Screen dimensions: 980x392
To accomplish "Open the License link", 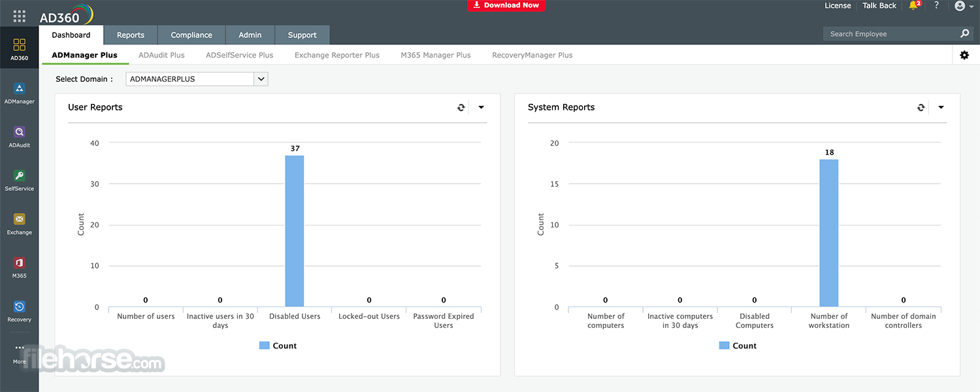I will (x=838, y=6).
